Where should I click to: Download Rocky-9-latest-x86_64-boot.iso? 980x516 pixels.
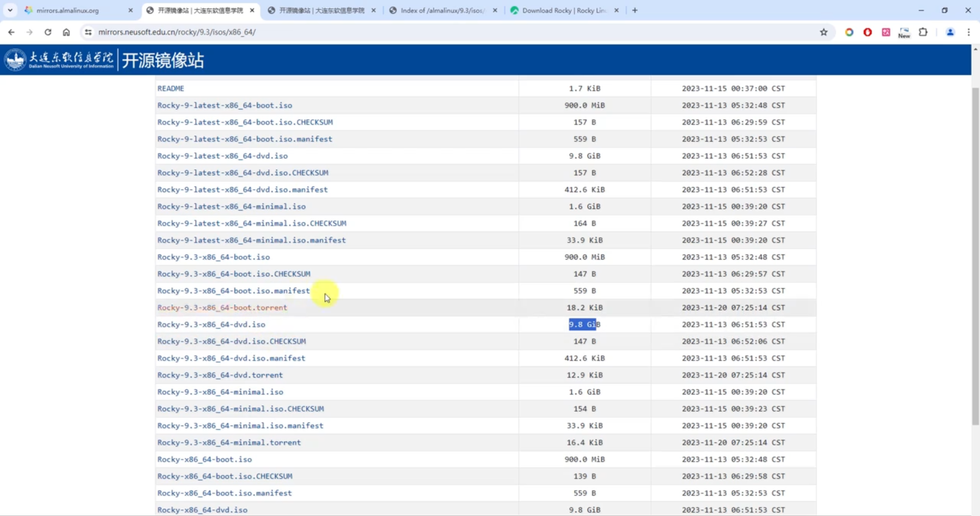coord(225,105)
